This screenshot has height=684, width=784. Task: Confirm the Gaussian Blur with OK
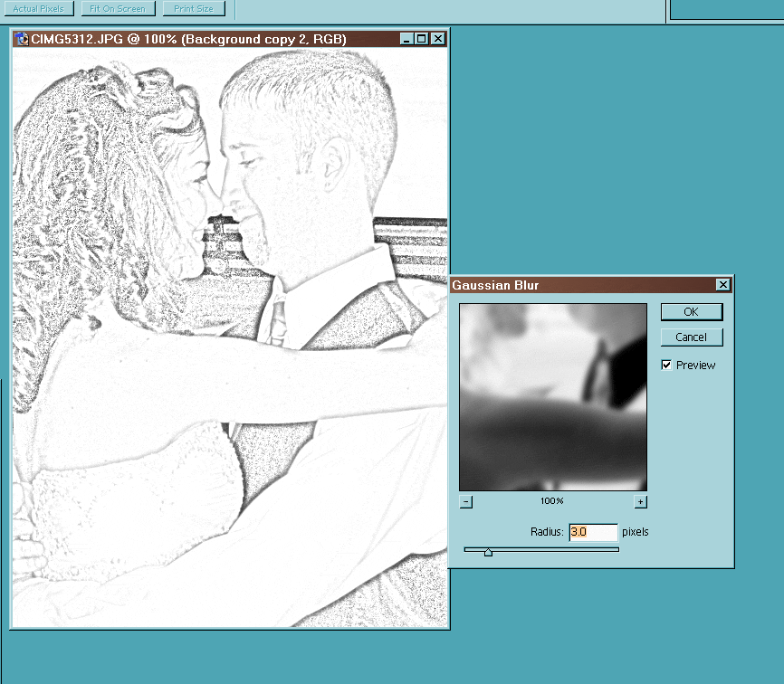click(691, 312)
